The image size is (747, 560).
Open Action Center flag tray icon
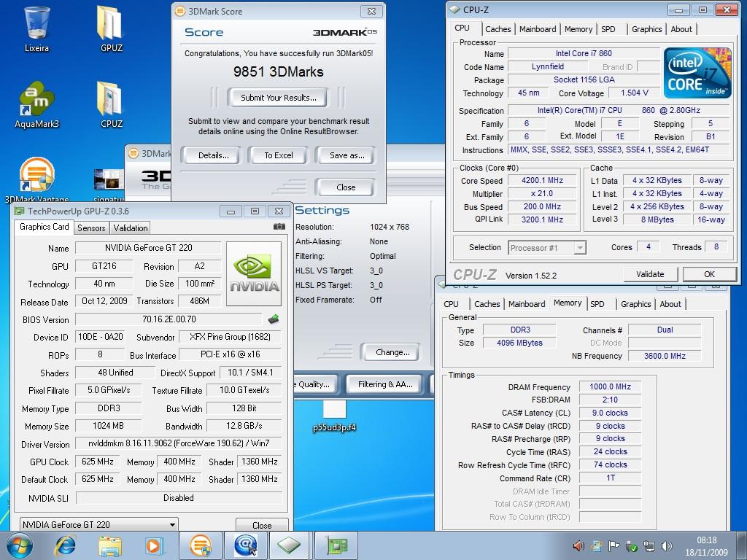tap(614, 545)
